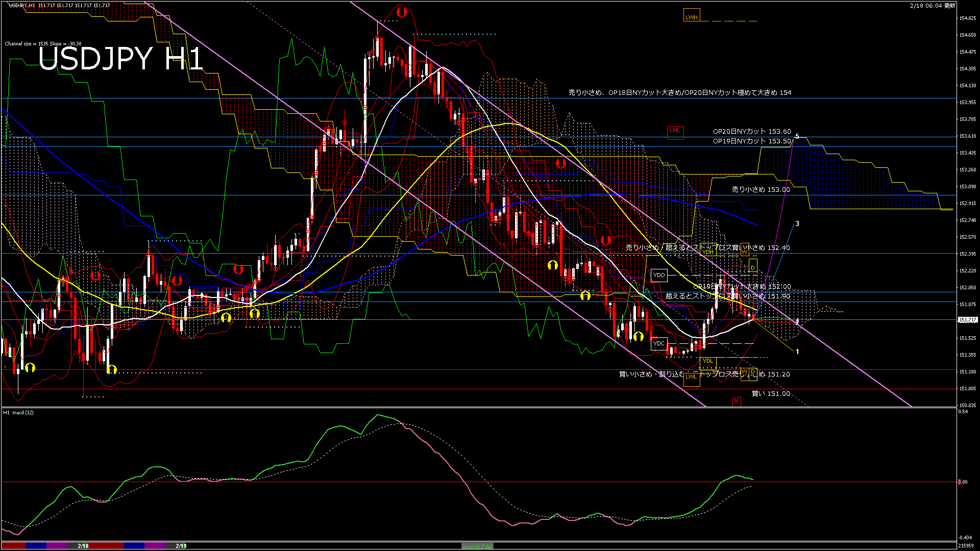Image resolution: width=980 pixels, height=551 pixels.
Task: Click the 買い 151.00 level label
Action: coord(770,394)
